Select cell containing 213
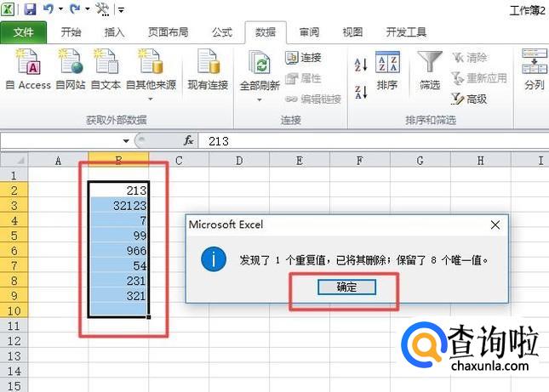Viewport: 549px width, 392px height. tap(118, 190)
